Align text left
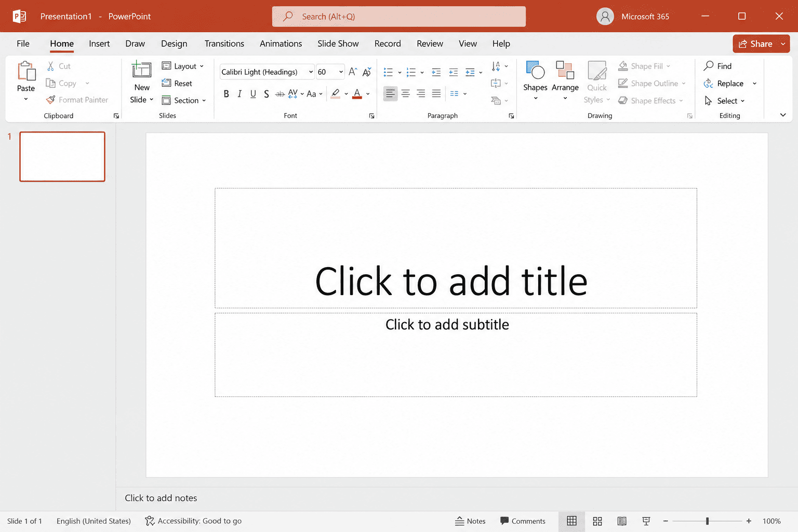 click(390, 94)
